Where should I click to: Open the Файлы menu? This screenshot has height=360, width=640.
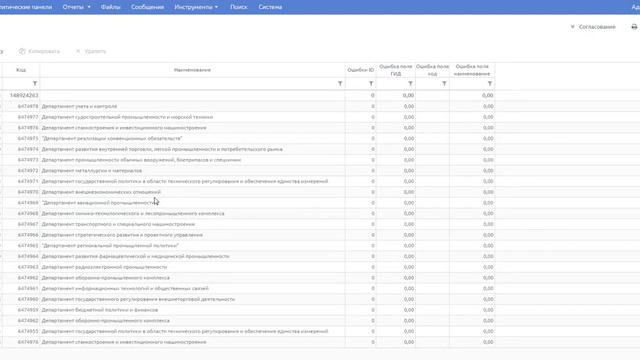tap(111, 7)
